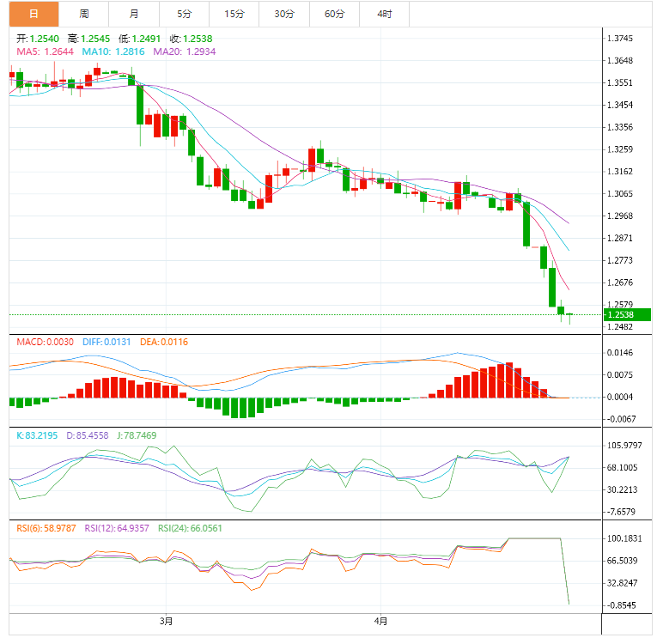Click the 1.2968 price axis label
This screenshot has height=644, width=657.
(620, 216)
